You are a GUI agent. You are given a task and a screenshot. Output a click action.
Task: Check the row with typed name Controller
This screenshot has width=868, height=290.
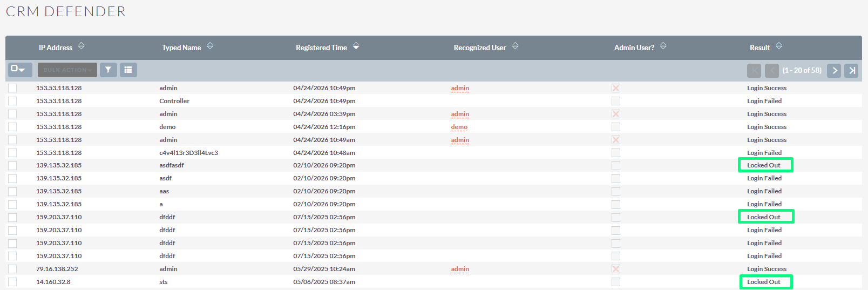[x=12, y=101]
